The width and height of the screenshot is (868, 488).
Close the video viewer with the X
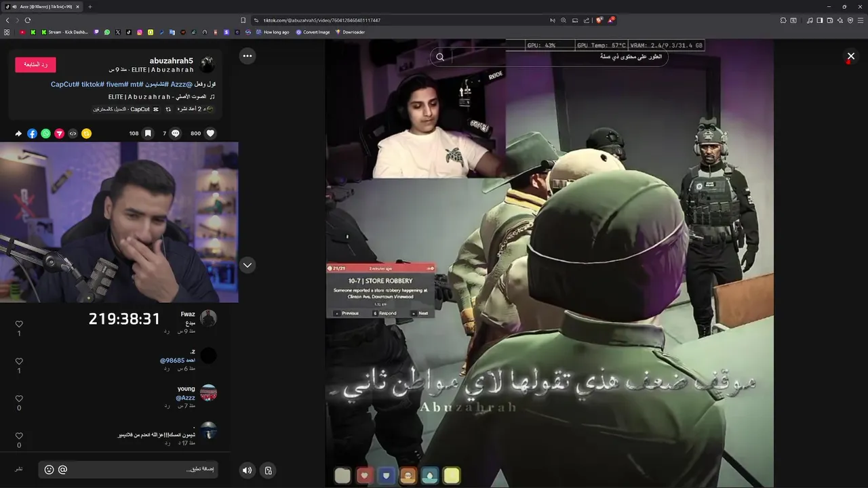click(851, 56)
